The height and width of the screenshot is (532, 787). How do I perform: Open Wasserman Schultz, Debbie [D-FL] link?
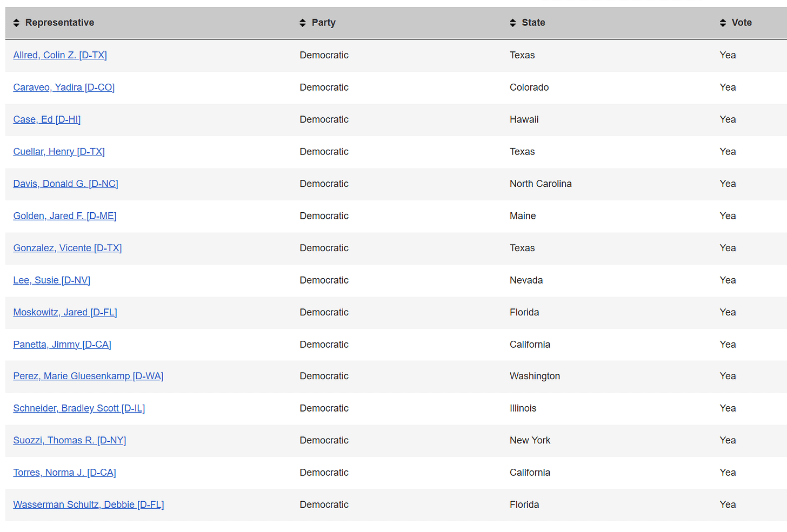click(x=89, y=504)
